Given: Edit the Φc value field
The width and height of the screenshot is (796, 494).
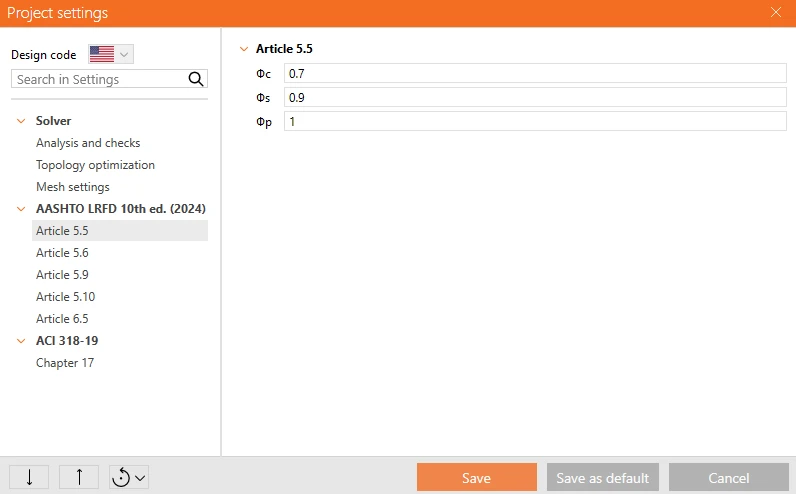Looking at the screenshot, I should coord(535,73).
